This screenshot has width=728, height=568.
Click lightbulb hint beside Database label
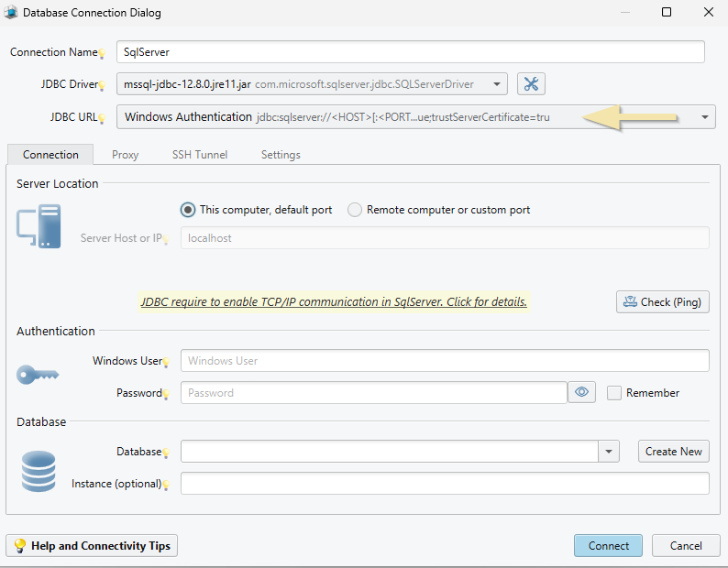coord(166,454)
